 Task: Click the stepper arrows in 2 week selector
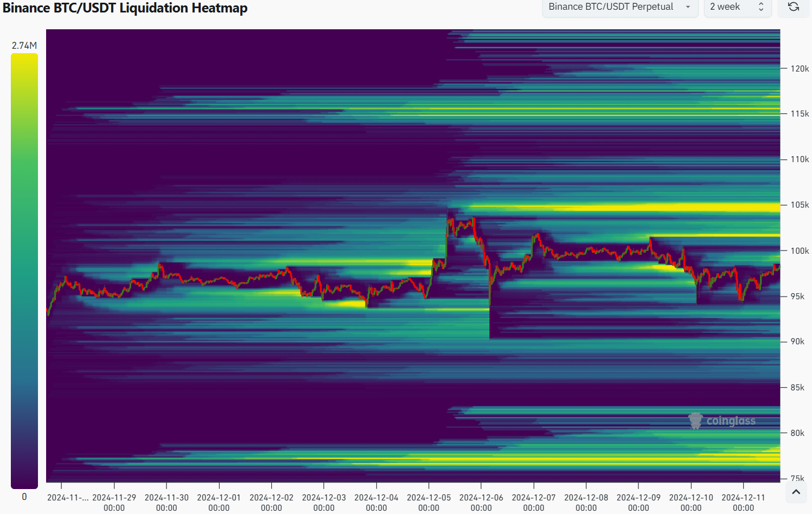coord(761,7)
